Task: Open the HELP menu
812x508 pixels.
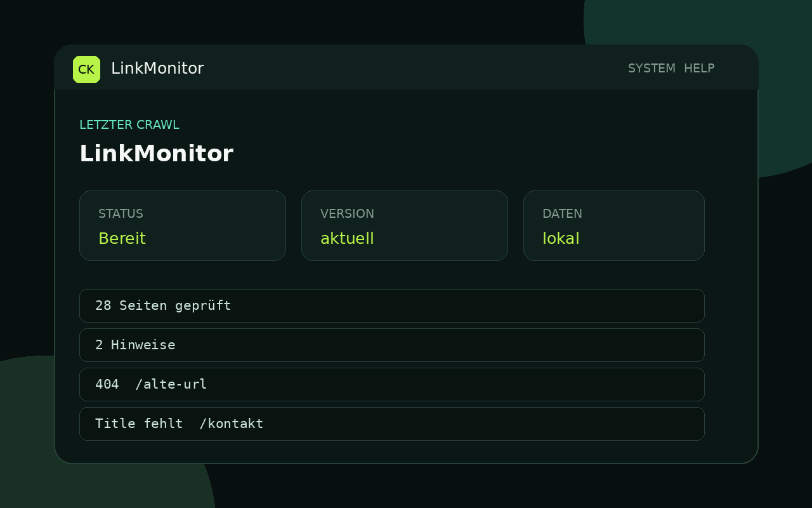Action: tap(699, 69)
